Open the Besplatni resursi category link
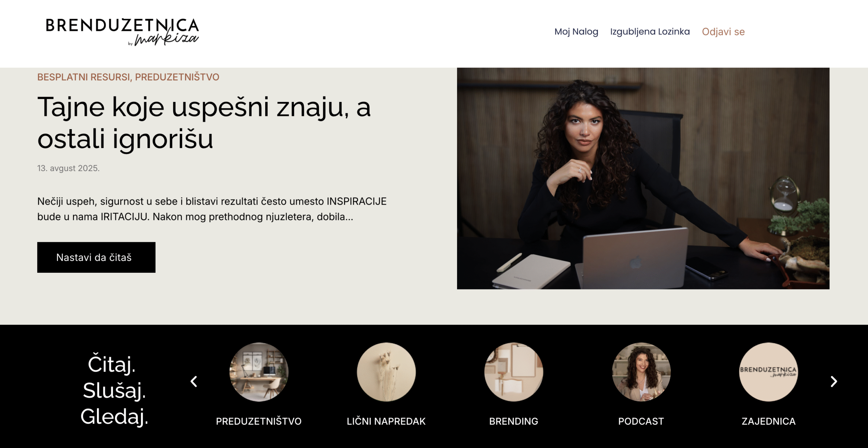The width and height of the screenshot is (868, 448). (83, 77)
